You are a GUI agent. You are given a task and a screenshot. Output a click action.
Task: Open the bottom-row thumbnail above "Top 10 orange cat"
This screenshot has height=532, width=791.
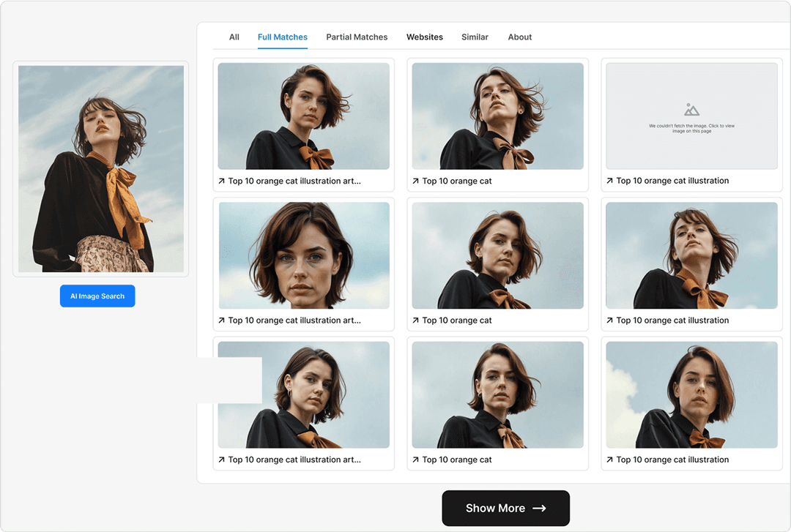pyautogui.click(x=498, y=395)
